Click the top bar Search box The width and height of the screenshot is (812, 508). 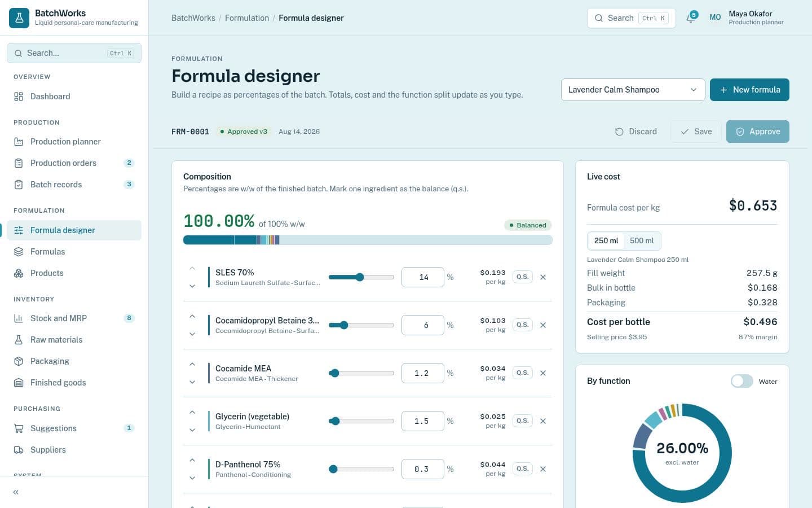point(632,18)
